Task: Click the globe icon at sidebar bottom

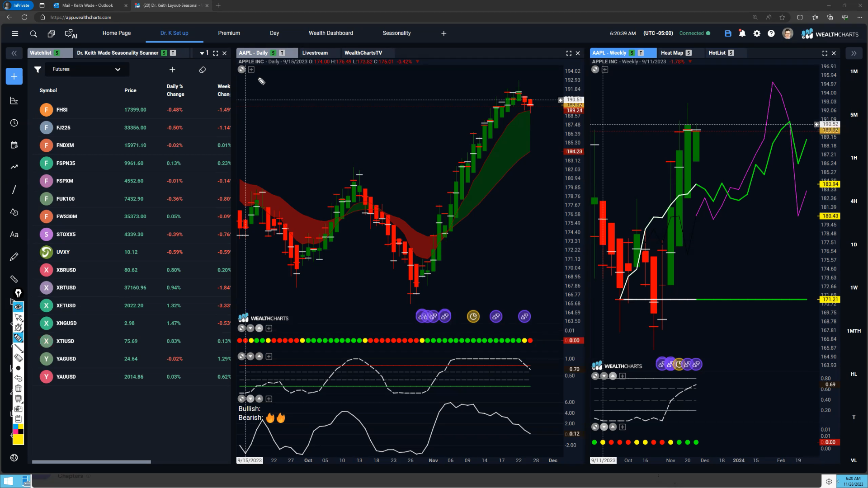Action: coord(14,458)
